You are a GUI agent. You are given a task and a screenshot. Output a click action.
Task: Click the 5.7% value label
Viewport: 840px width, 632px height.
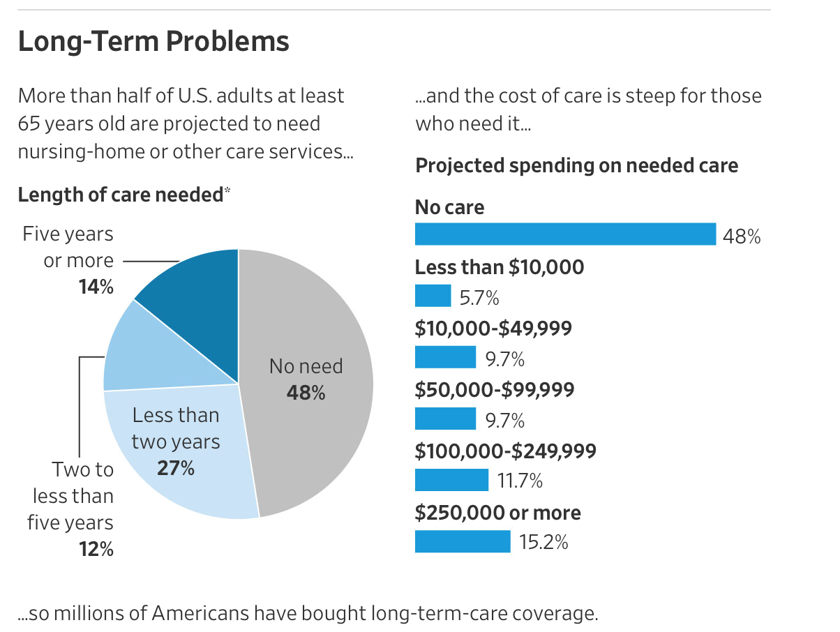pos(479,298)
